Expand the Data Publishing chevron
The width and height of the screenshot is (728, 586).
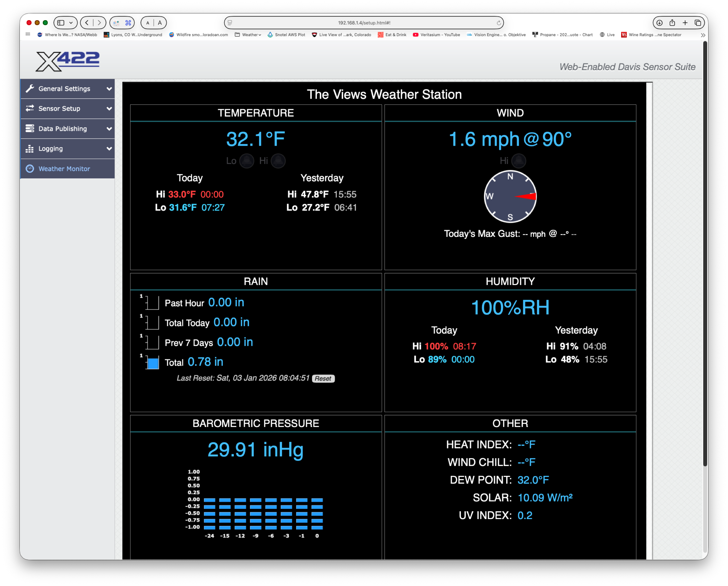[x=109, y=129]
